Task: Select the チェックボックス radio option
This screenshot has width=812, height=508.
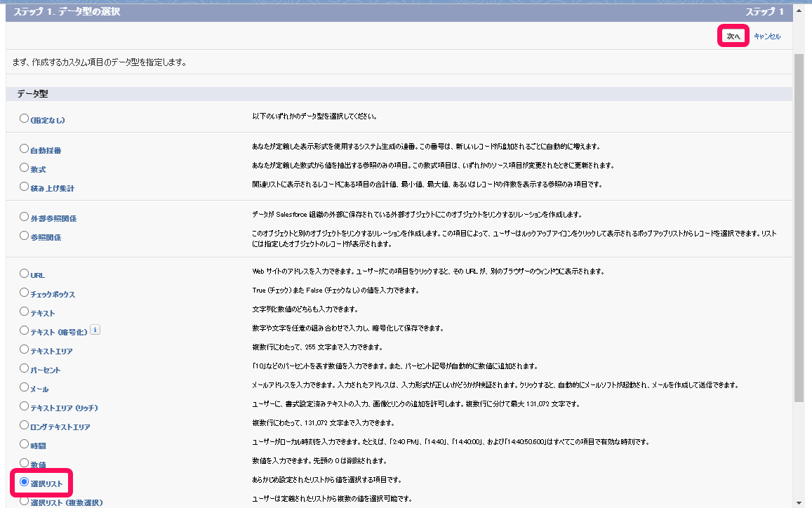Action: 25,292
